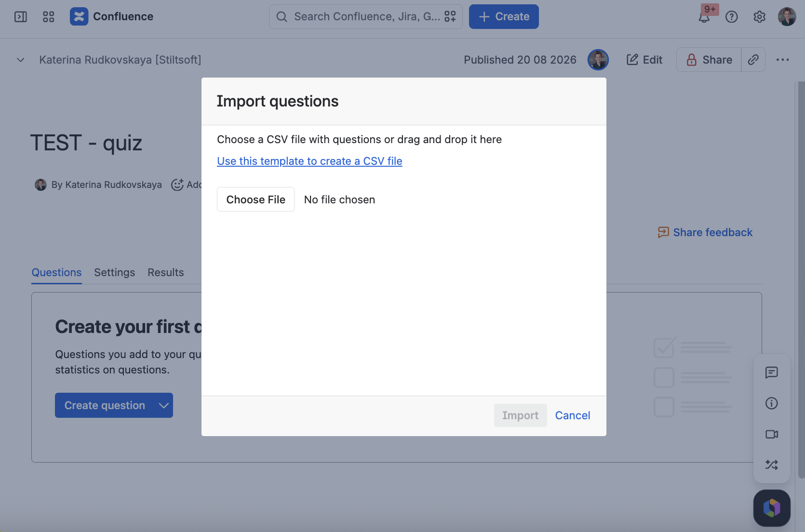Click the Choose File button
805x532 pixels.
255,199
